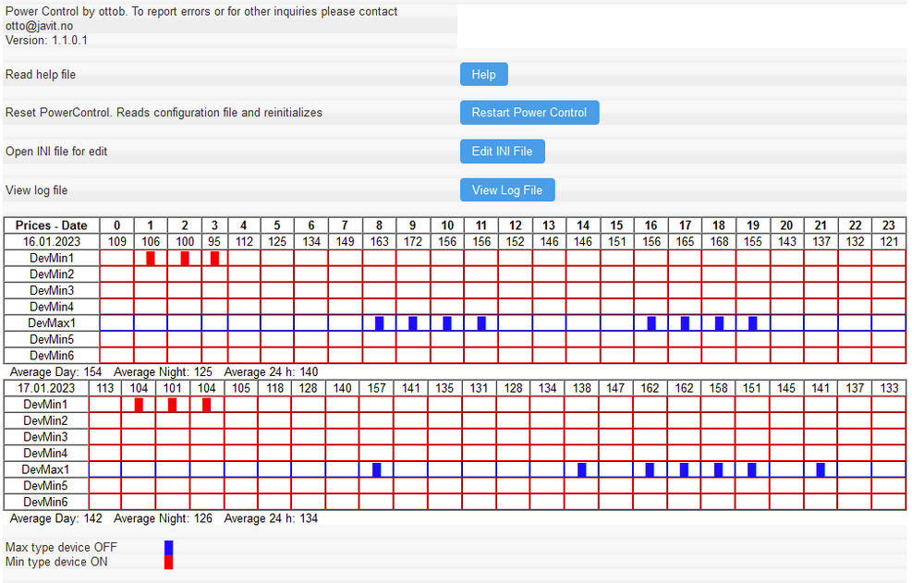Open the View Log File button
924x583 pixels.
click(506, 190)
